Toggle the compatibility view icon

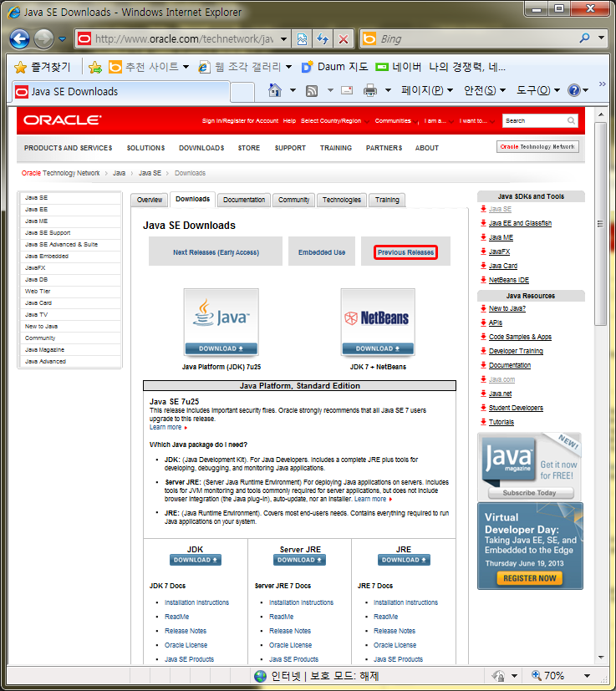point(302,38)
